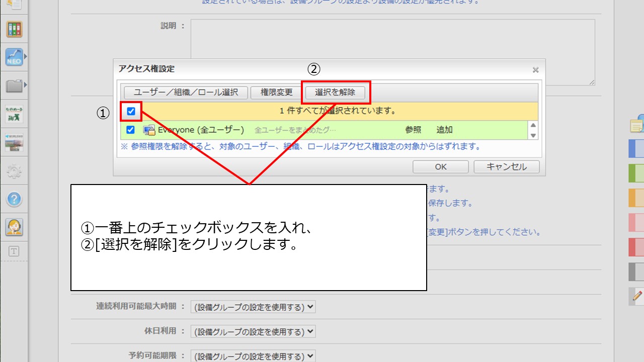644x362 pixels.
Task: Click the 権限変更 button
Action: (276, 93)
